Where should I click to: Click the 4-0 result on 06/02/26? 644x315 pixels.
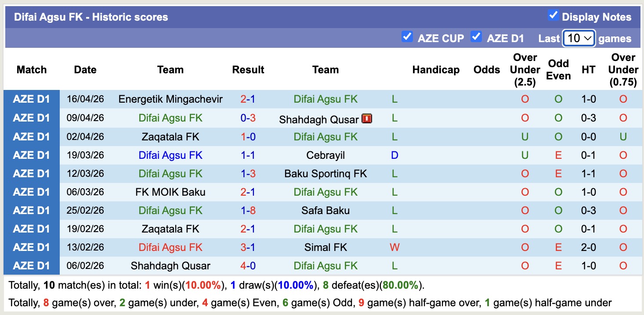(248, 266)
